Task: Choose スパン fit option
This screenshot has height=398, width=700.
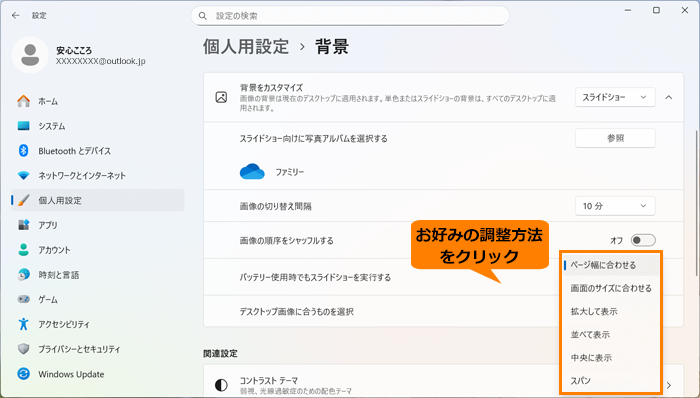Action: (610, 381)
